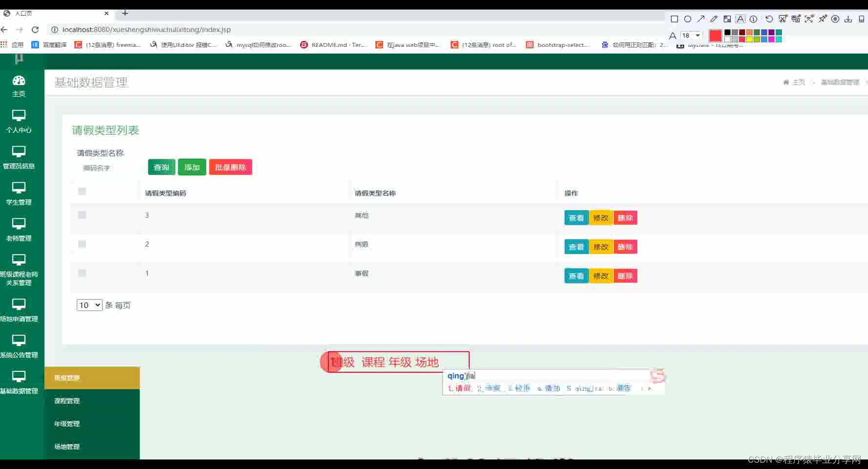
Task: Open the README.md bookmark
Action: pos(334,44)
